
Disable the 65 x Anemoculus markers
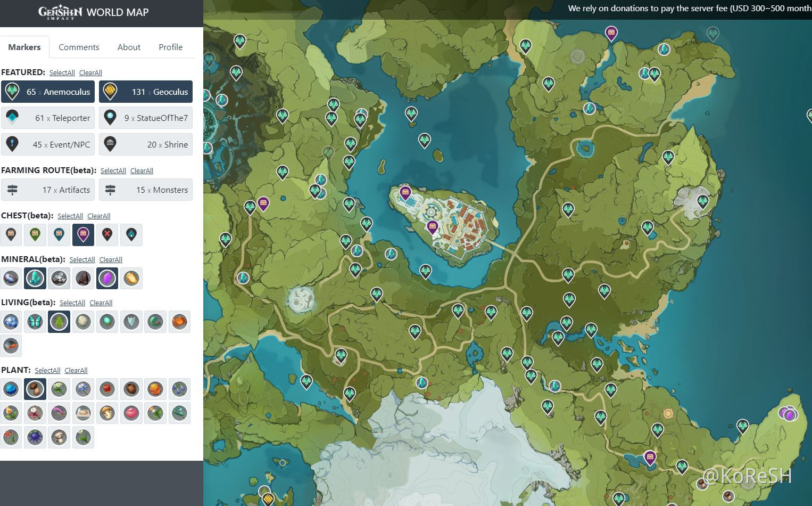tap(48, 92)
